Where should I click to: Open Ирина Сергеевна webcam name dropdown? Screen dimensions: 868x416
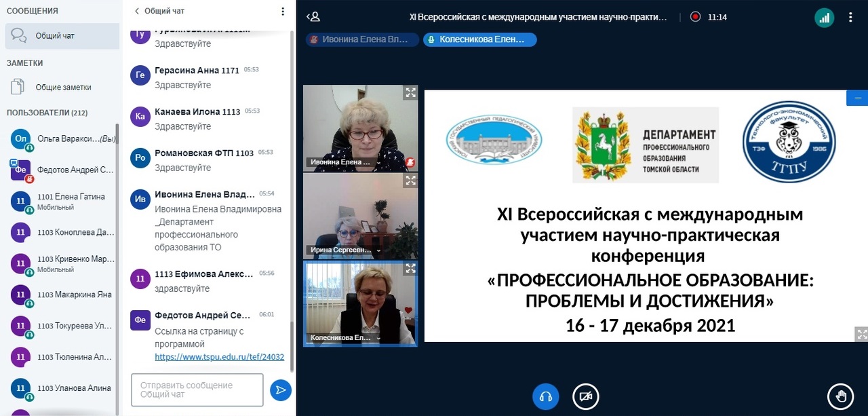pos(378,250)
